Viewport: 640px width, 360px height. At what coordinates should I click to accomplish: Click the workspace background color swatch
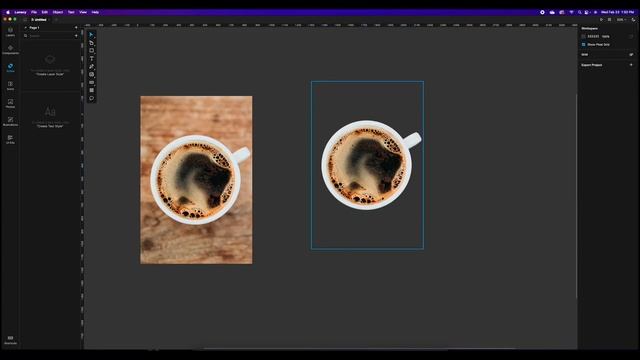pyautogui.click(x=584, y=36)
